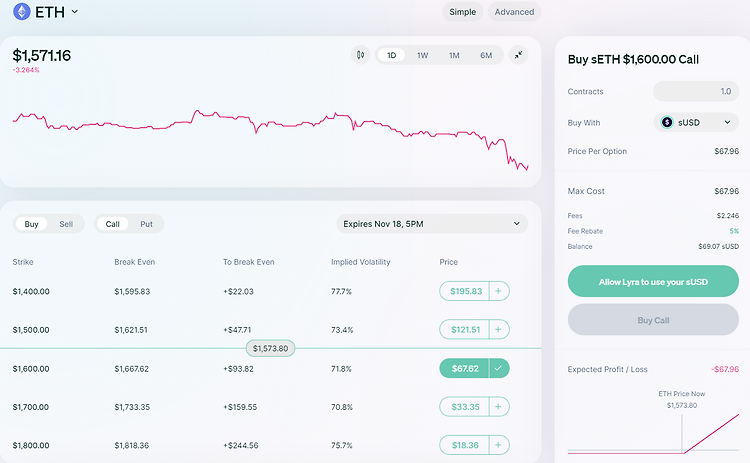Click the Buy Call button

pyautogui.click(x=653, y=320)
